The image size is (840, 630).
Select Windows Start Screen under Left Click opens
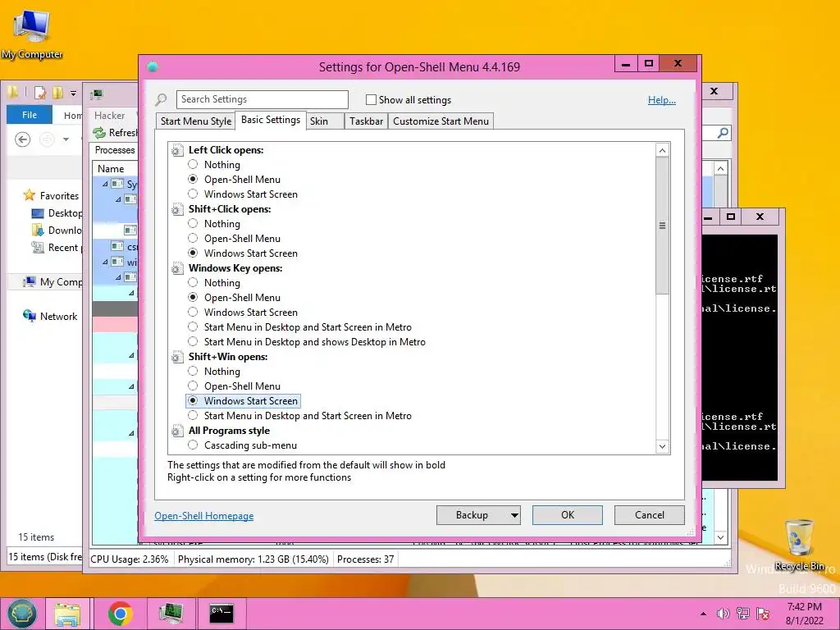coord(193,194)
